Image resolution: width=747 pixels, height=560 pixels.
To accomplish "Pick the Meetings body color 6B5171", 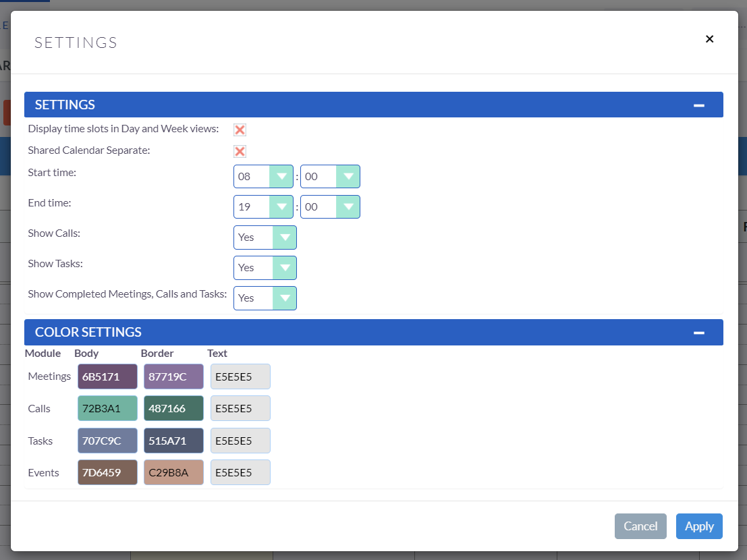I will [x=107, y=376].
